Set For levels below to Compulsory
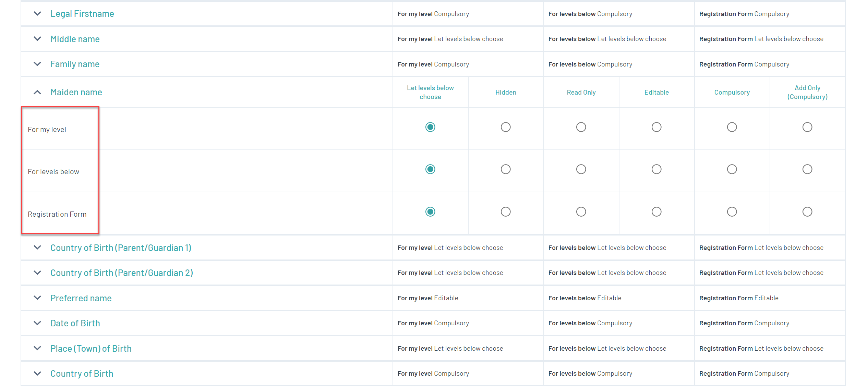 click(x=732, y=169)
